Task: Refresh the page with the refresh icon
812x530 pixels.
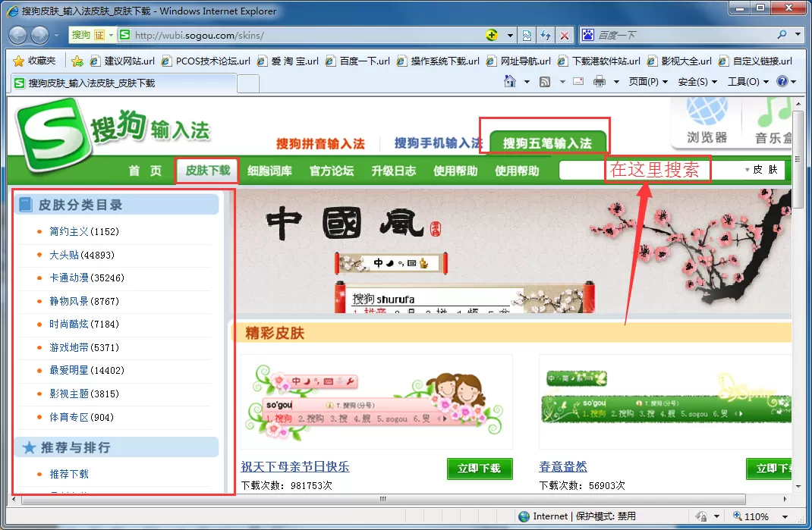Action: tap(546, 35)
